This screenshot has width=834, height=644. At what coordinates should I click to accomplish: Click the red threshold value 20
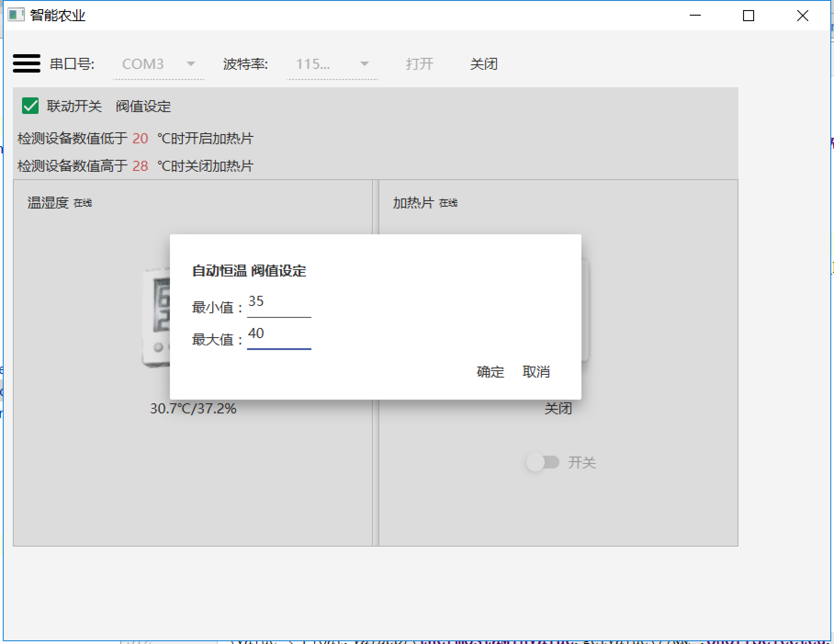coord(140,138)
